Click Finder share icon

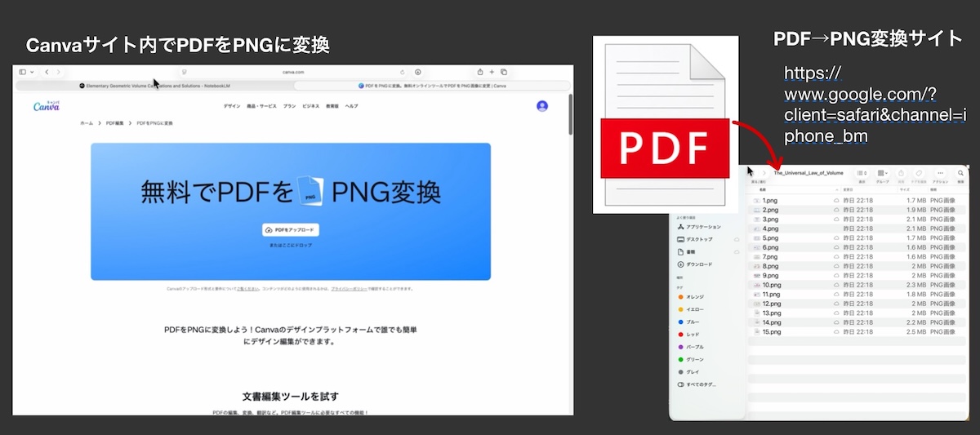(x=901, y=173)
